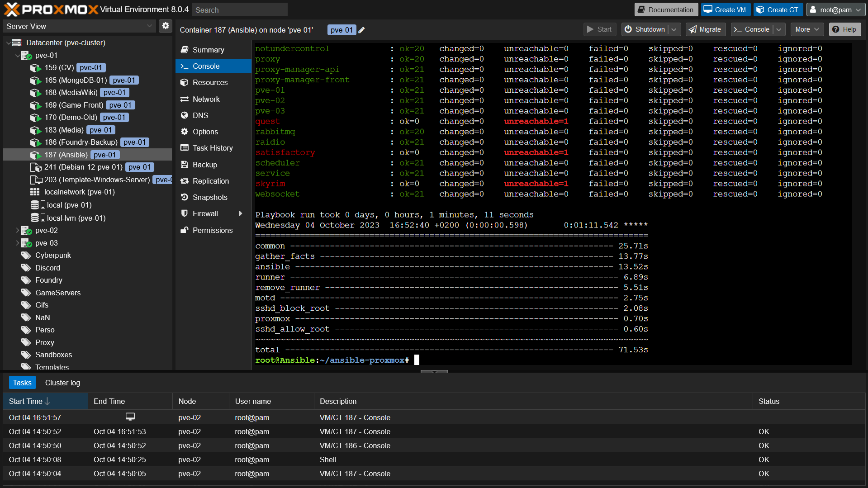Select the GameServers tag

58,293
